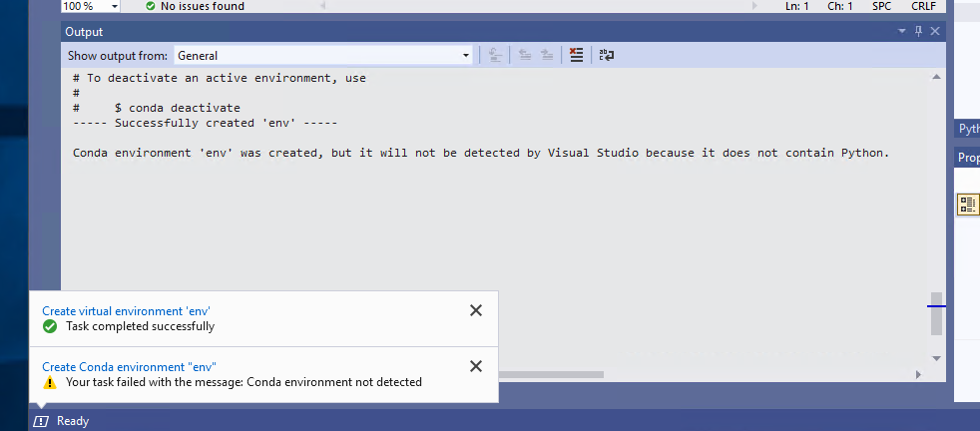Open the Show output from General combobox

(323, 56)
